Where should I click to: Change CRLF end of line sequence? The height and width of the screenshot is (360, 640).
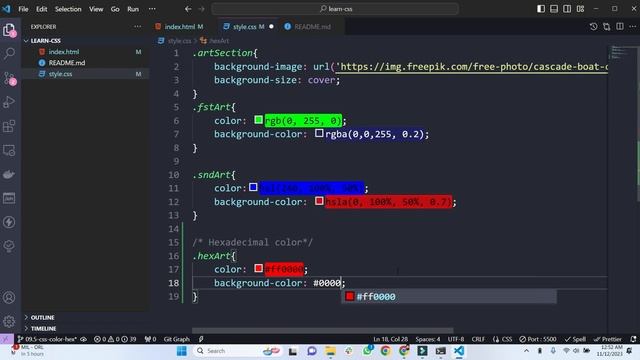click(x=478, y=339)
